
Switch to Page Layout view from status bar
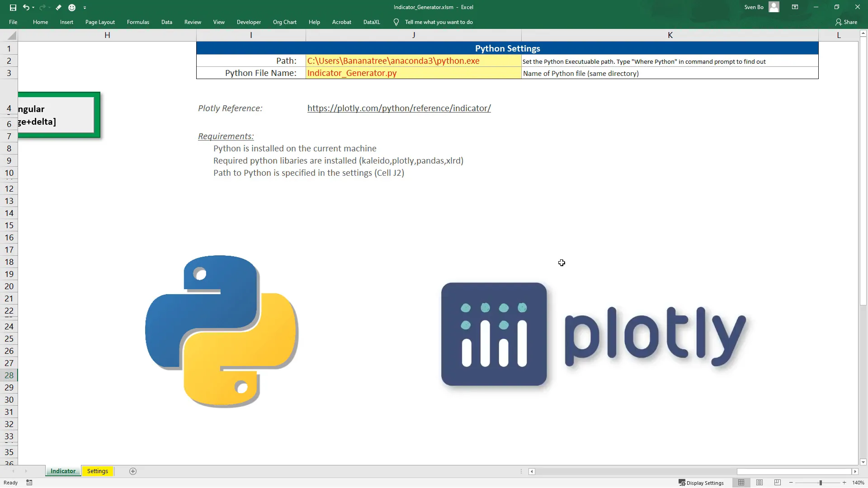coord(759,483)
